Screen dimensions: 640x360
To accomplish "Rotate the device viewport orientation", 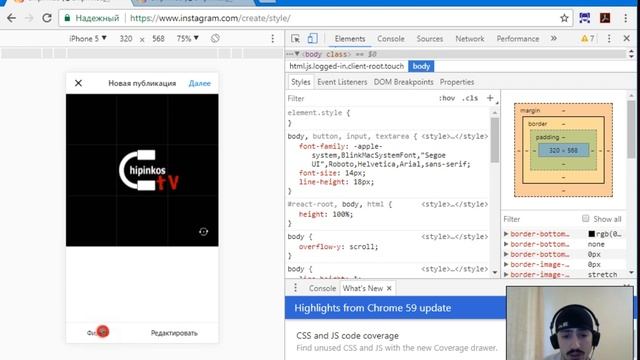I will click(x=215, y=38).
